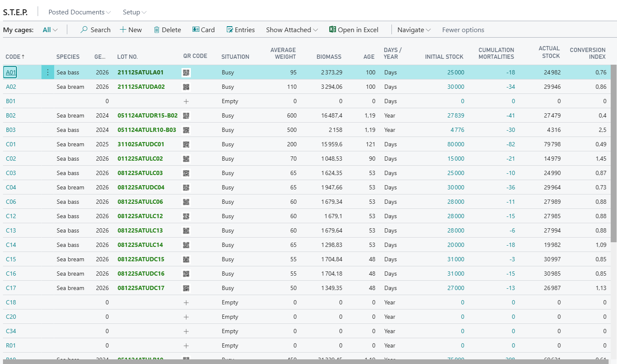Click QR code icon for cage C17
617x364 pixels.
click(x=186, y=288)
